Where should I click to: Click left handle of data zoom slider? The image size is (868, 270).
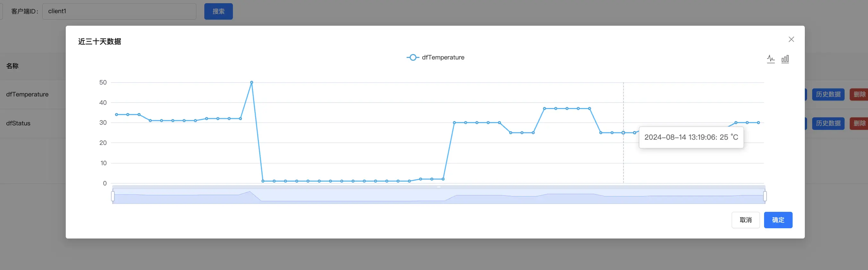(x=113, y=196)
